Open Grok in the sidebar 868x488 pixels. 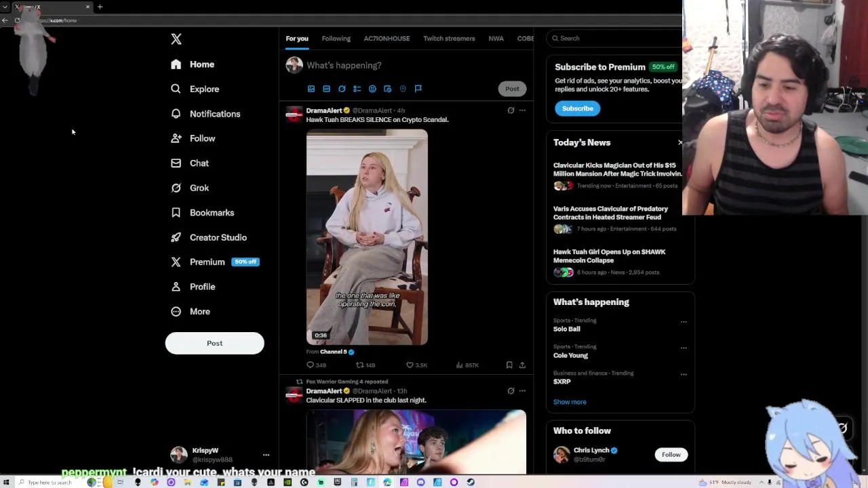[190, 188]
